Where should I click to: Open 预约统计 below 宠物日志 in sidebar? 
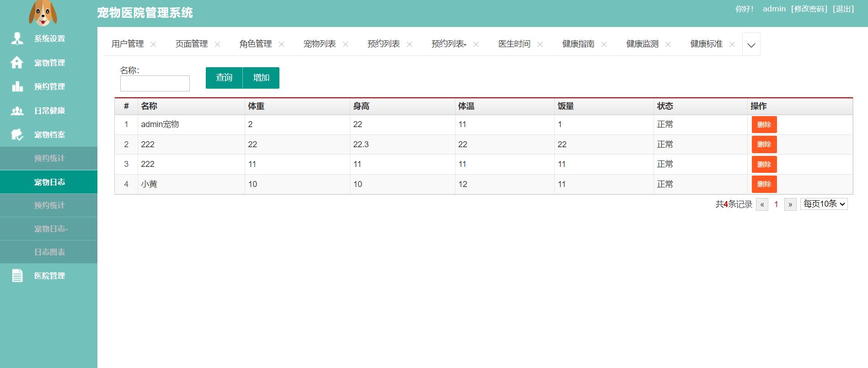[48, 205]
